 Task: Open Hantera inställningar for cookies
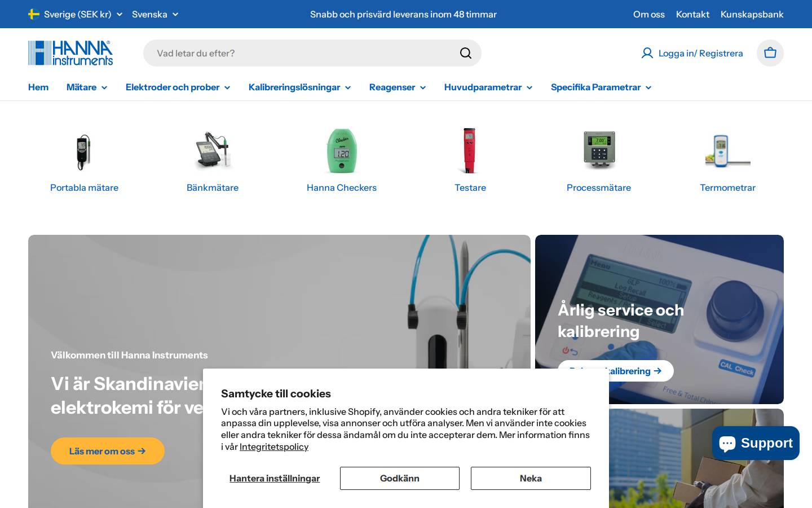pos(275,478)
